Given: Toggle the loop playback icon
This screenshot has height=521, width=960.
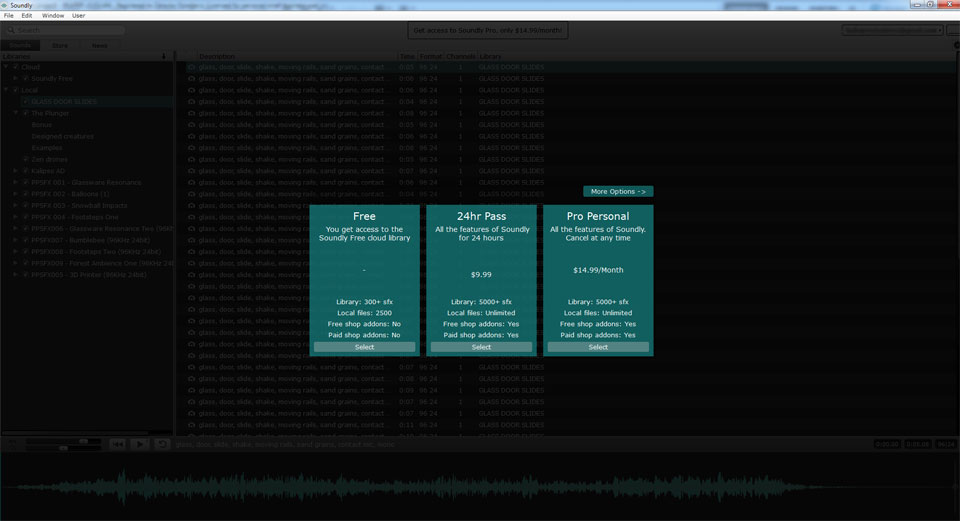Looking at the screenshot, I should 162,444.
